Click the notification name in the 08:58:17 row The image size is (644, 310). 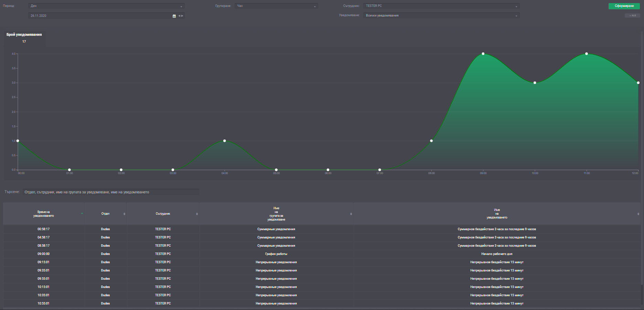point(497,246)
